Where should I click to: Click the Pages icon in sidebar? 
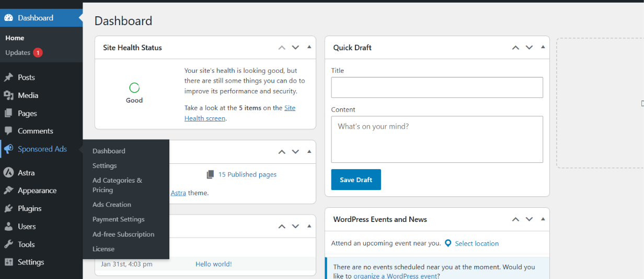pyautogui.click(x=8, y=113)
